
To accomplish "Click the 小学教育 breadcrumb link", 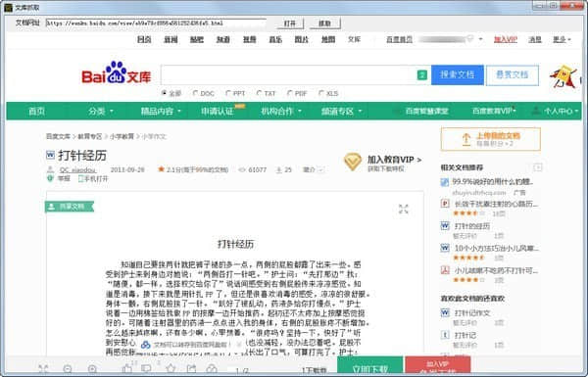I will point(122,136).
